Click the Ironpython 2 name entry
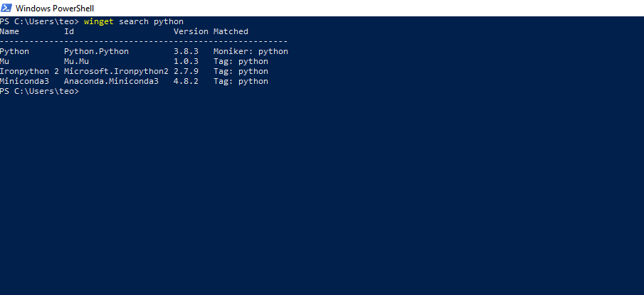644x295 pixels. coord(29,71)
